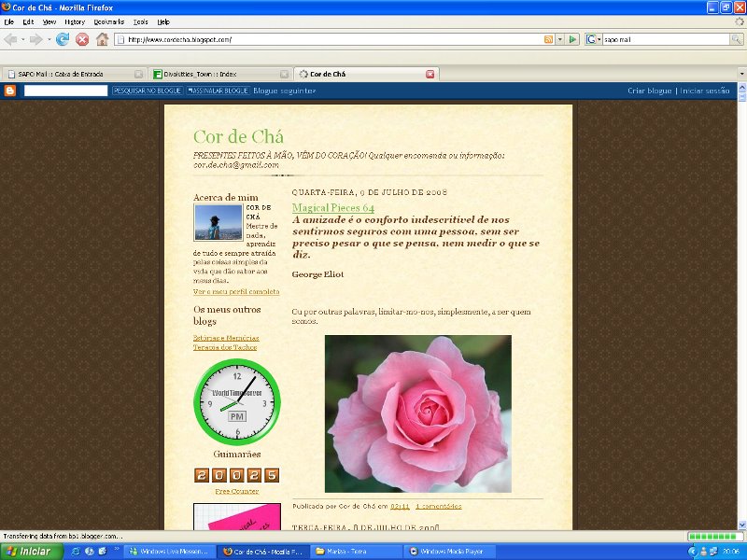This screenshot has width=747, height=560.
Task: Click the Blogger navbar search field
Action: [65, 91]
